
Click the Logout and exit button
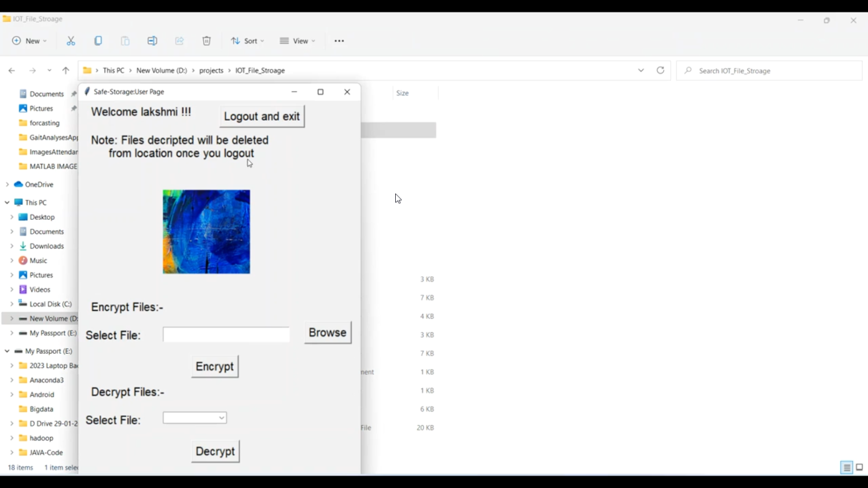coord(262,116)
